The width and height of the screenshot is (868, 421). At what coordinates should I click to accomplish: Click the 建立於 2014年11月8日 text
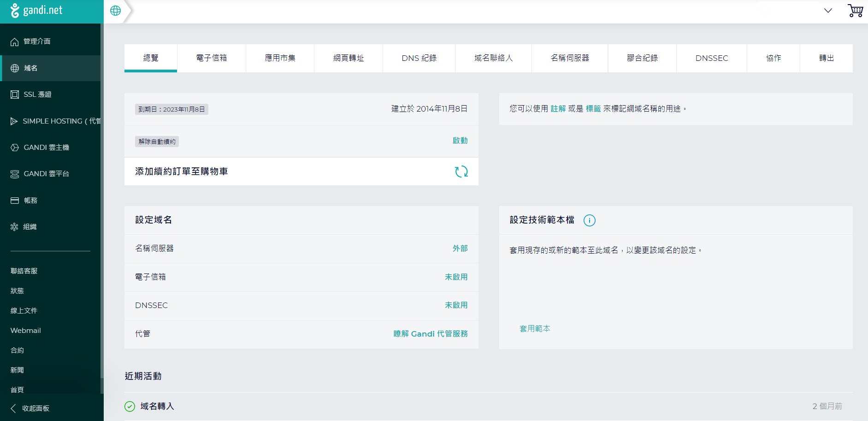(x=430, y=109)
